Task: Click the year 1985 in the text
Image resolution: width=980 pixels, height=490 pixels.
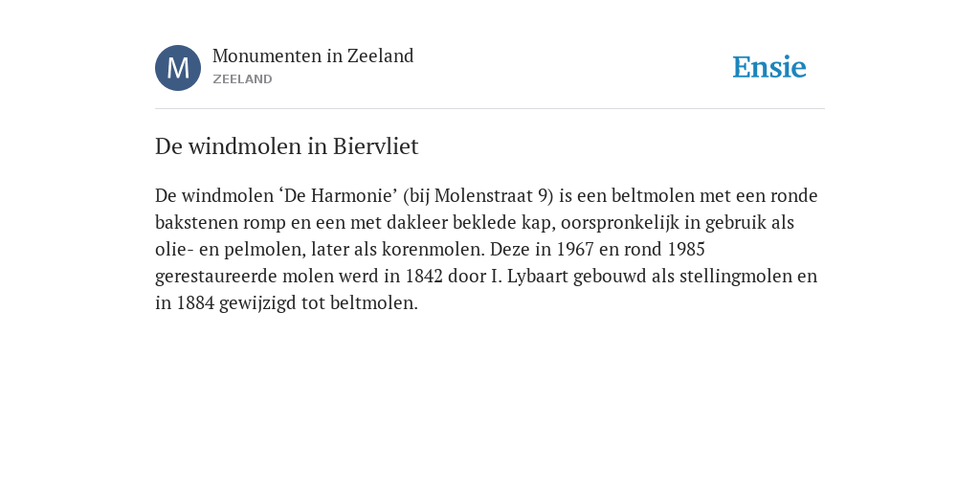Action: pyautogui.click(x=686, y=250)
